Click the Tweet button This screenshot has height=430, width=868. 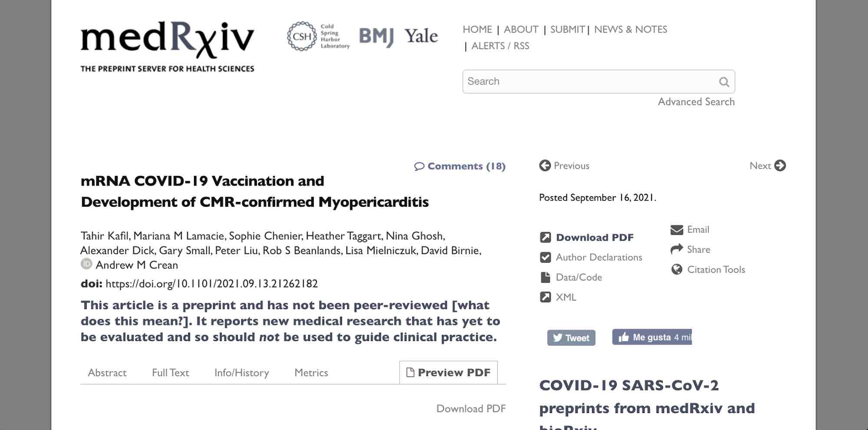coord(571,337)
